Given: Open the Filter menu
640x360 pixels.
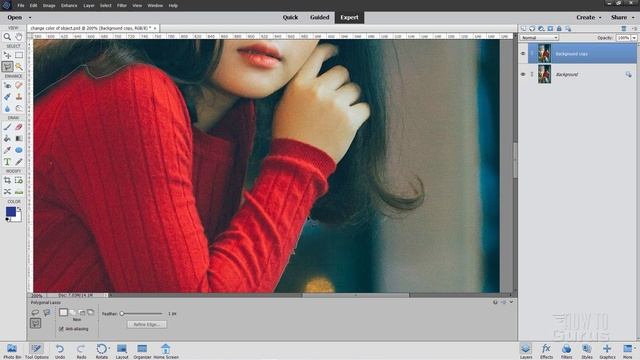Looking at the screenshot, I should click(x=122, y=6).
